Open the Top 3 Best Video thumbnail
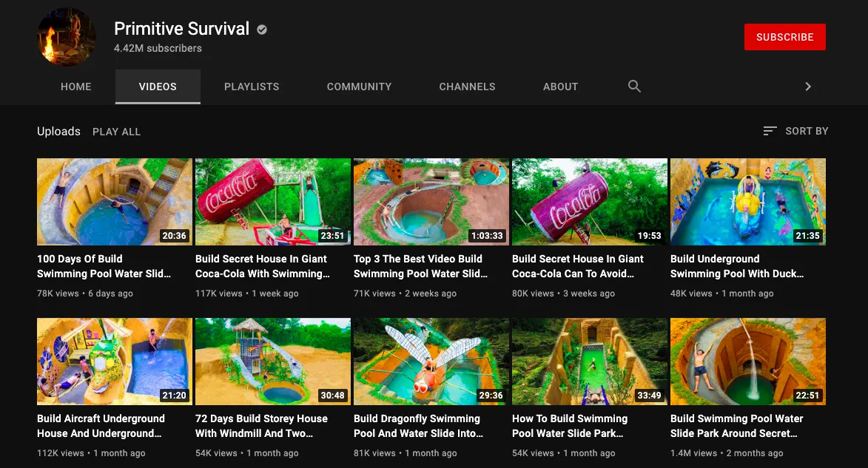The image size is (868, 468). [431, 202]
